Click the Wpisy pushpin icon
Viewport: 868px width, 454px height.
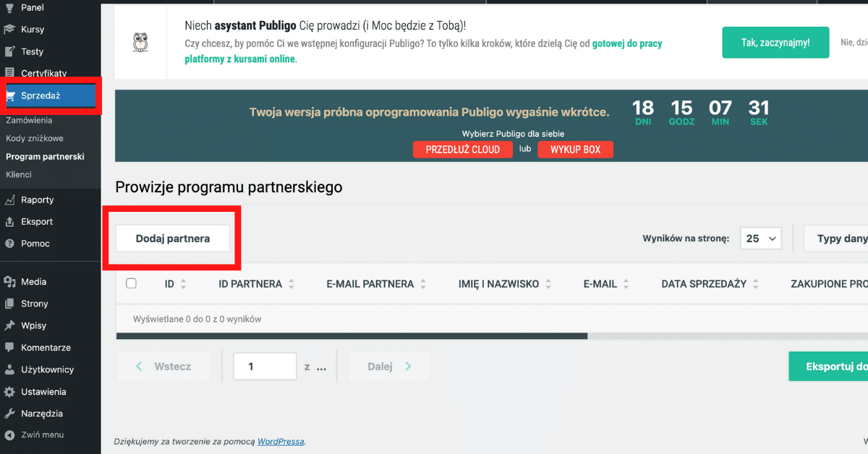[9, 325]
